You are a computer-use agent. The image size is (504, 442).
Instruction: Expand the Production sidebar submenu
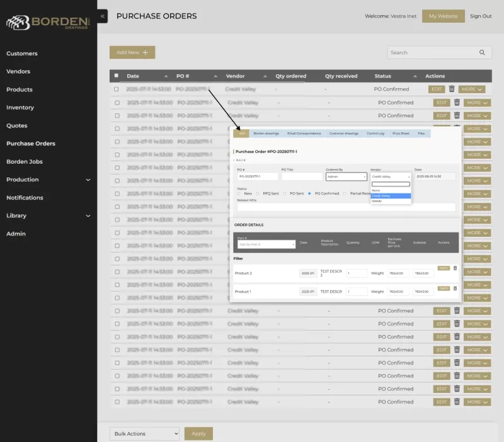click(88, 180)
